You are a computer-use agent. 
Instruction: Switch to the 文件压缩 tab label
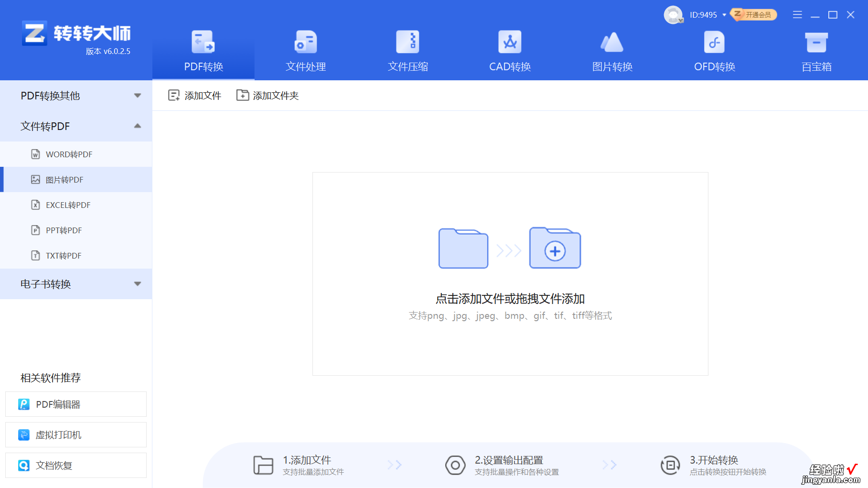point(408,66)
